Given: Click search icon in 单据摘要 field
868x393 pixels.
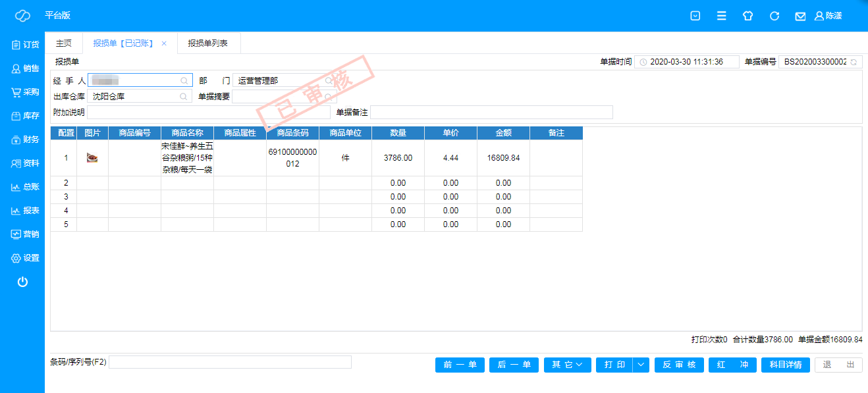Looking at the screenshot, I should tap(329, 96).
